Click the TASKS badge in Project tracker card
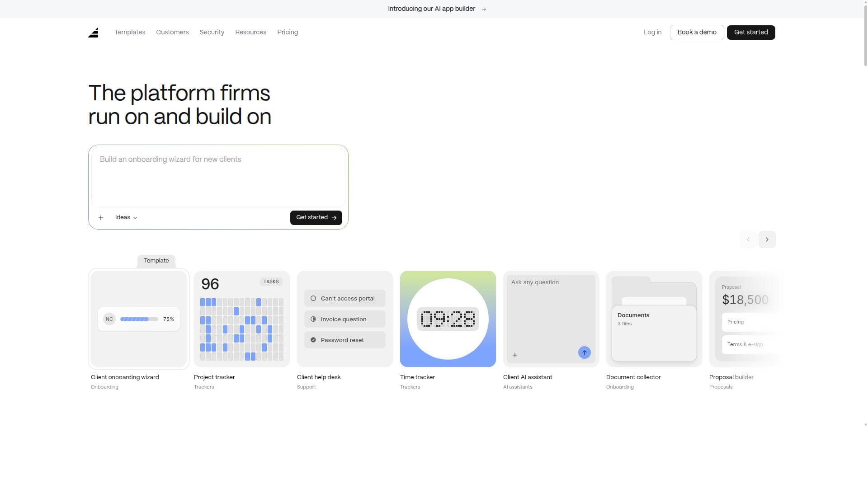 pyautogui.click(x=271, y=282)
